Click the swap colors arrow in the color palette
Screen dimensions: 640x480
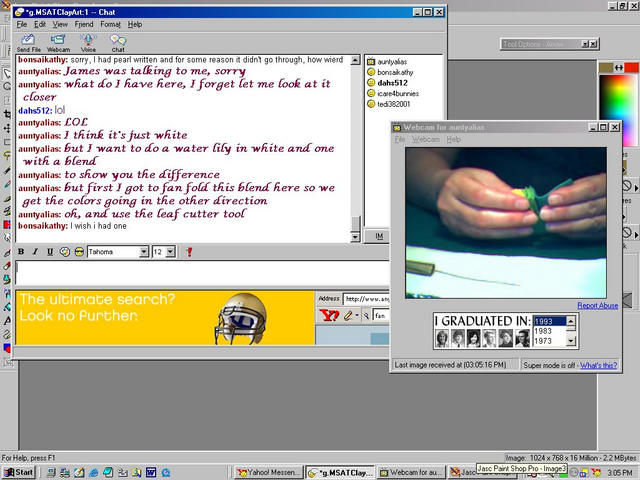pyautogui.click(x=619, y=68)
